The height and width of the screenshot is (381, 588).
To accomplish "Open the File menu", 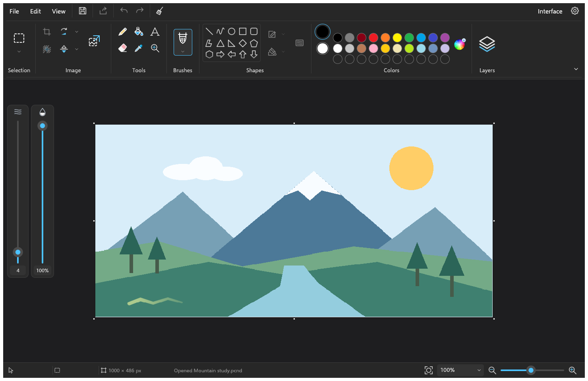I will pyautogui.click(x=14, y=11).
